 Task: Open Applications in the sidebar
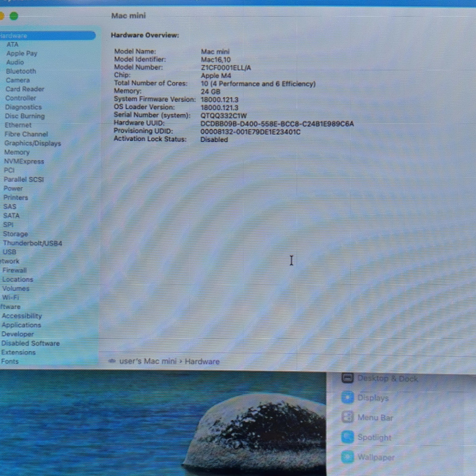[21, 325]
